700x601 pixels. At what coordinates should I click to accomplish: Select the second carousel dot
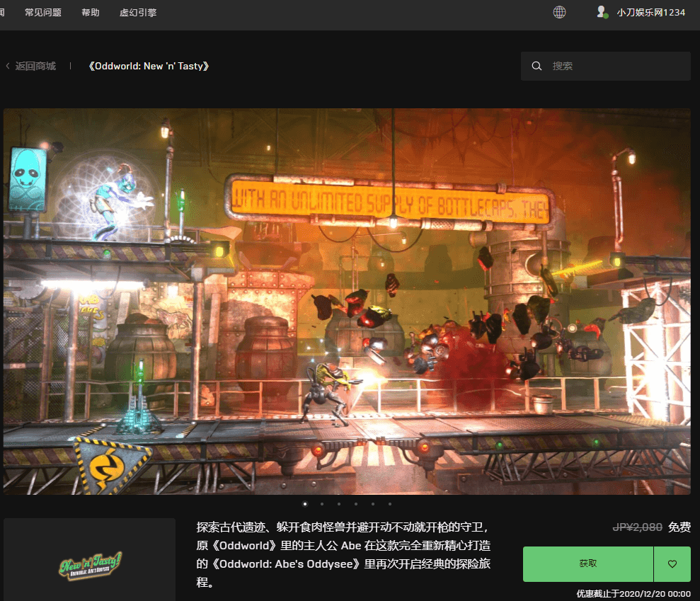click(x=322, y=504)
